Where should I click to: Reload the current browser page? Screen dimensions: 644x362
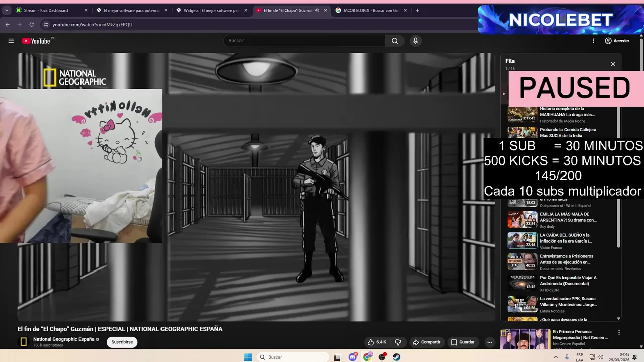(31, 24)
